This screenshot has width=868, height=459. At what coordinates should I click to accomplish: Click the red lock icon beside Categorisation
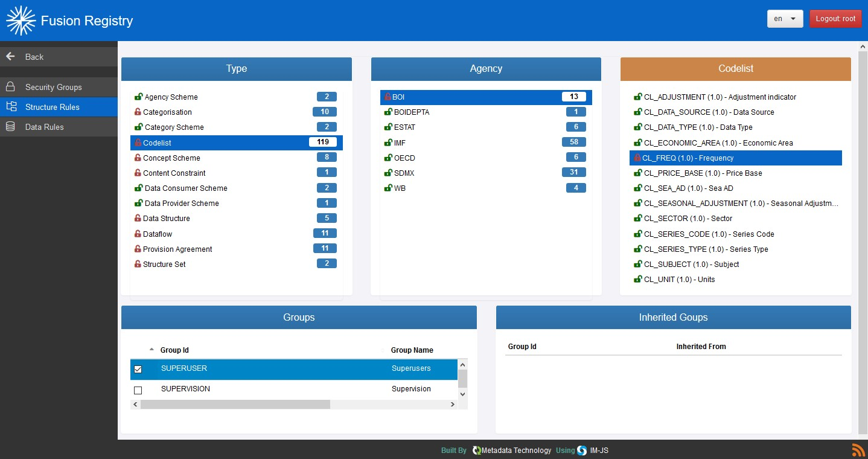click(138, 112)
